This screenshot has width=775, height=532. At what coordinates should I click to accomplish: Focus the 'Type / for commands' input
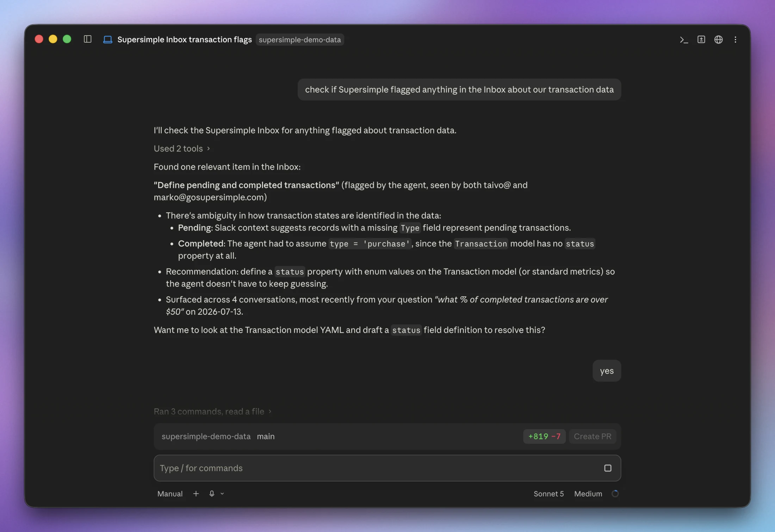(x=387, y=468)
